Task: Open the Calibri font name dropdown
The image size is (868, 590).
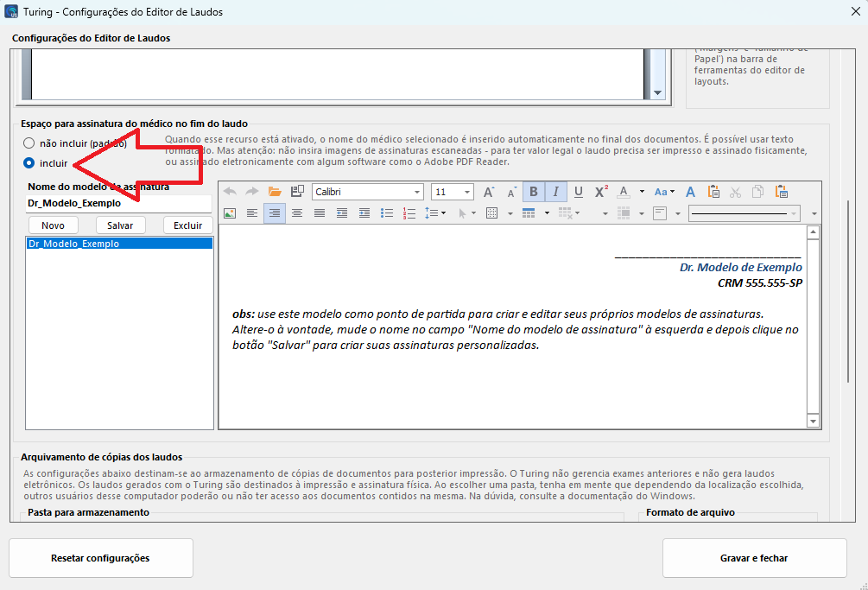Action: click(418, 192)
